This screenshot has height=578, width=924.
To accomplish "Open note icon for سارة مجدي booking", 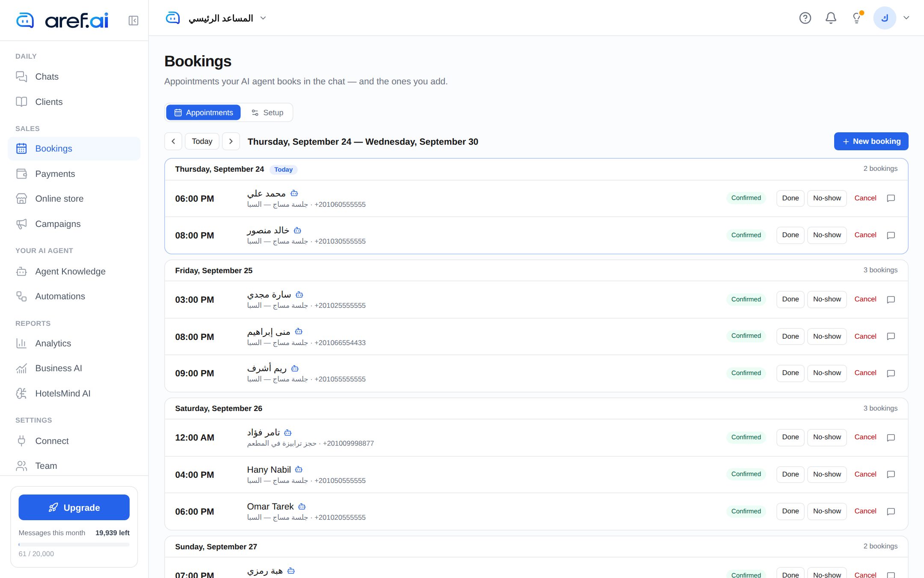I will point(891,299).
